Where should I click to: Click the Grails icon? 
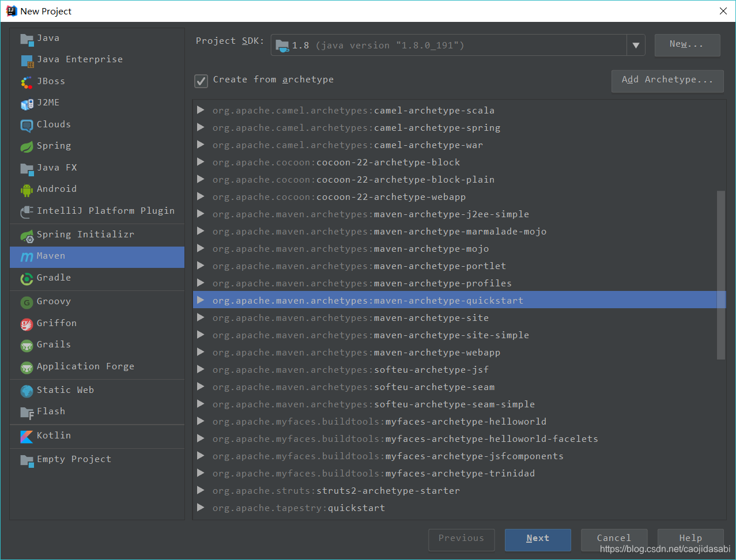pyautogui.click(x=27, y=346)
